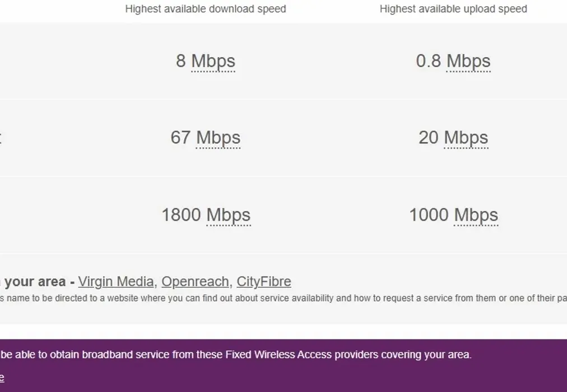This screenshot has width=567, height=392.
Task: Click the Mbps abbreviation beside 1000
Action: coord(476,216)
